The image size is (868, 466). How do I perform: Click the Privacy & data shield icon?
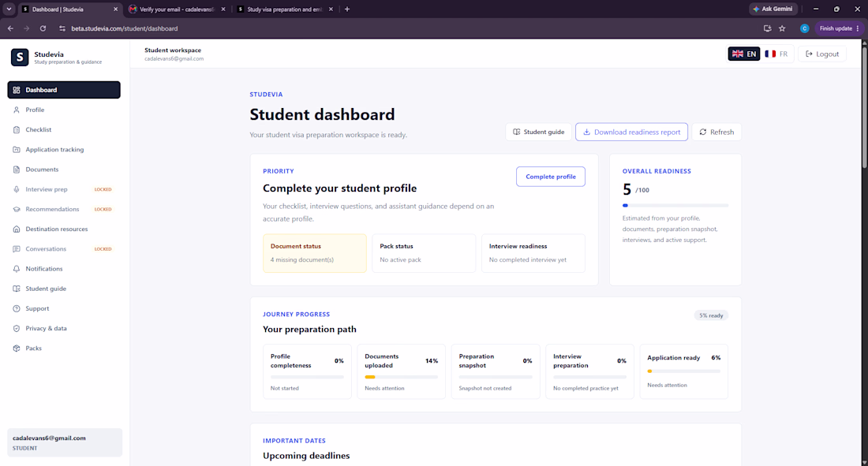pyautogui.click(x=17, y=329)
